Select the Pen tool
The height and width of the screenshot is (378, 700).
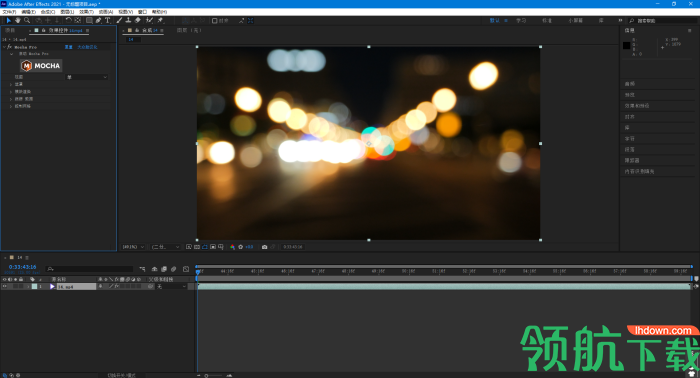[x=99, y=21]
